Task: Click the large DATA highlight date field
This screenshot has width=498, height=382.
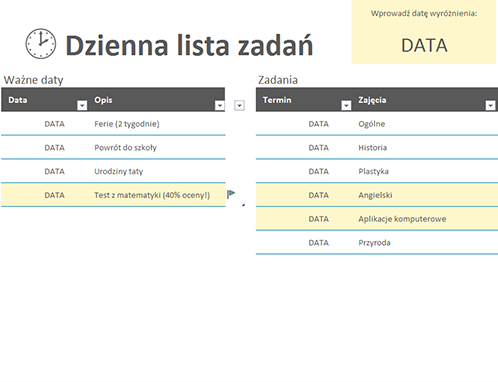Action: (424, 45)
